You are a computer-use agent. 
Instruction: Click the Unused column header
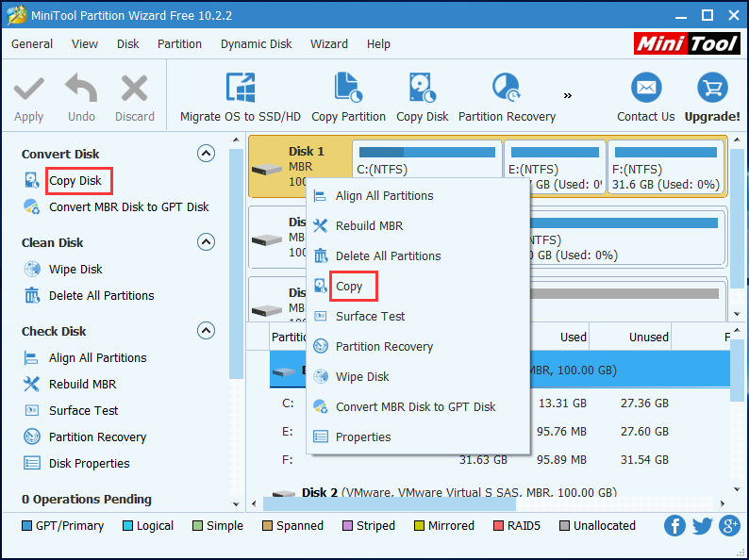coord(629,338)
